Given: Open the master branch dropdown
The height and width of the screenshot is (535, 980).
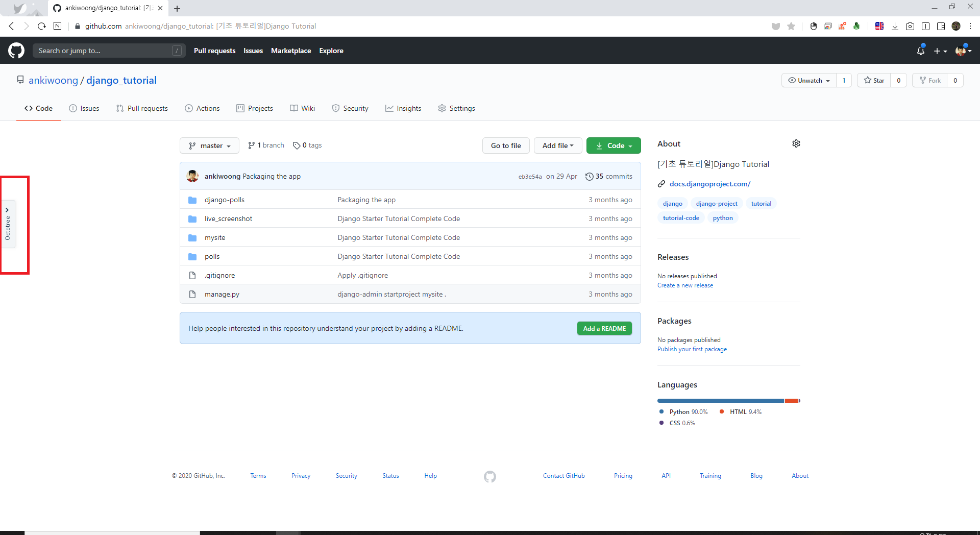Looking at the screenshot, I should (x=209, y=145).
